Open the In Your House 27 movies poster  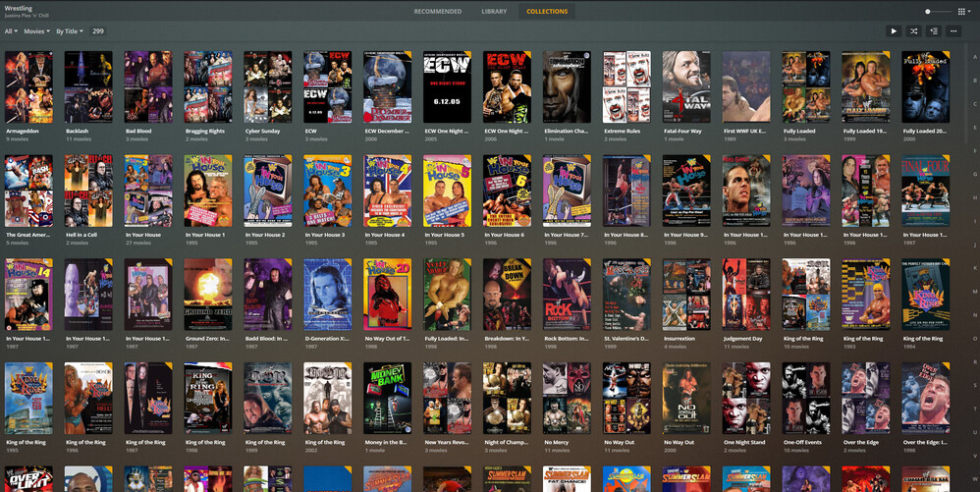tap(148, 191)
